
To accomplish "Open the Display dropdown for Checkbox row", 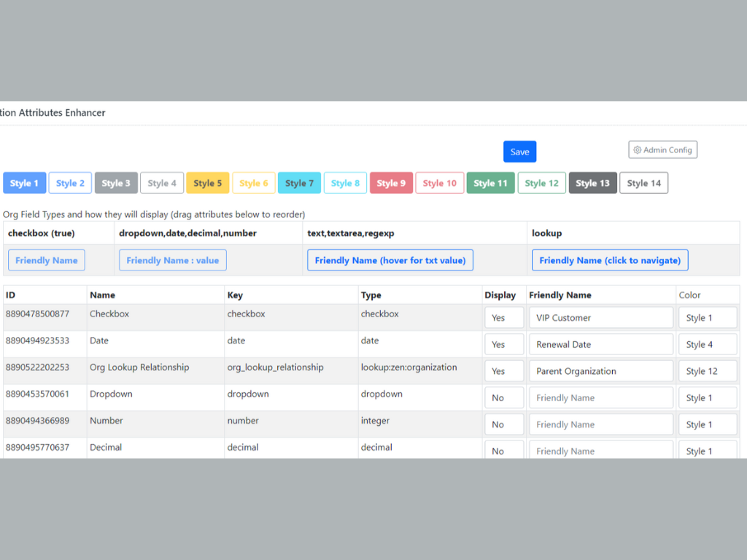I will [504, 318].
